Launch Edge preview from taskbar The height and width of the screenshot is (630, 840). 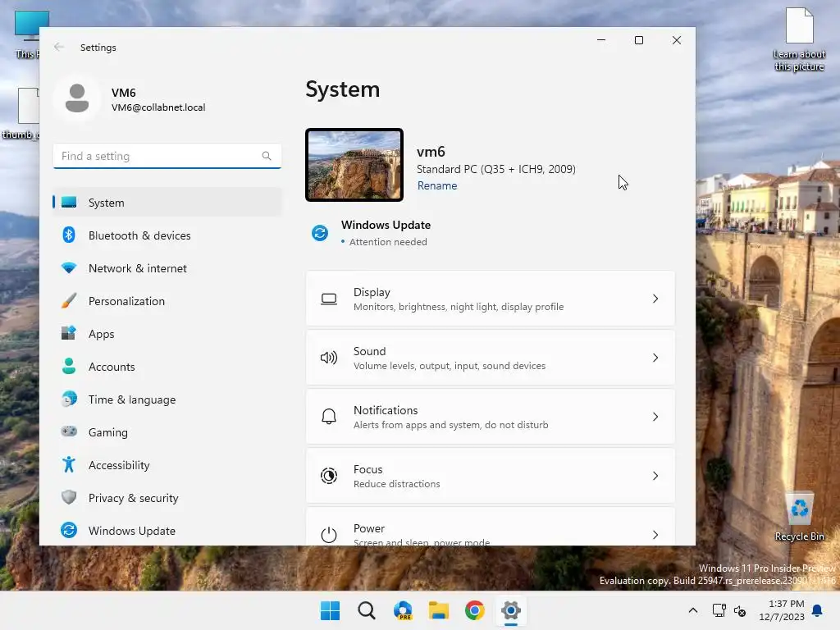click(x=403, y=610)
